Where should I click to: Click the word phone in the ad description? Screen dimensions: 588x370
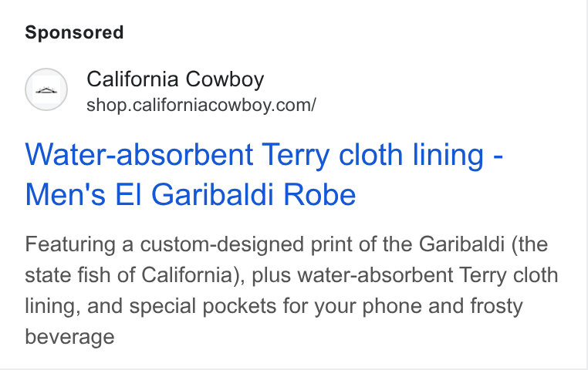391,306
